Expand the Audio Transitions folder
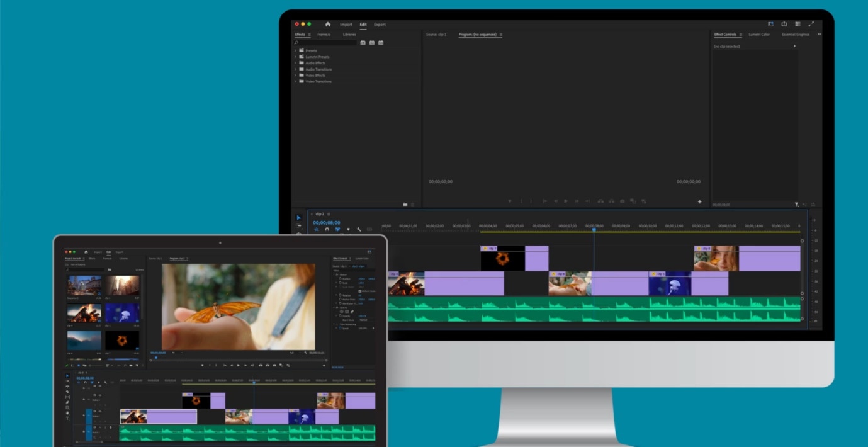The height and width of the screenshot is (447, 868). [295, 69]
